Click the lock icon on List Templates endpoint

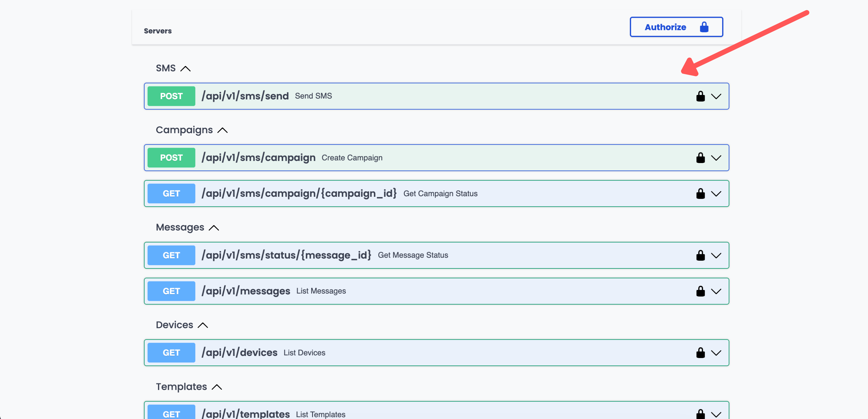coord(701,414)
